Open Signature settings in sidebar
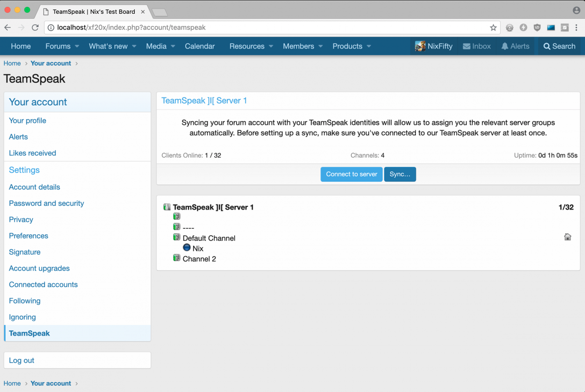 (24, 252)
